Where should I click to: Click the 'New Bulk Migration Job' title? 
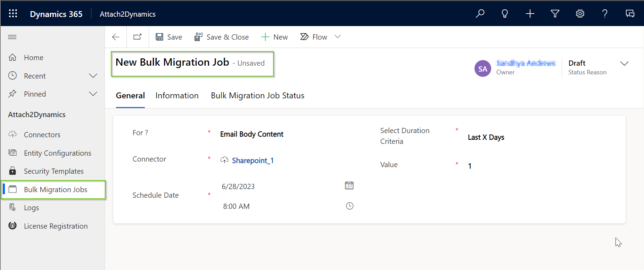point(172,62)
